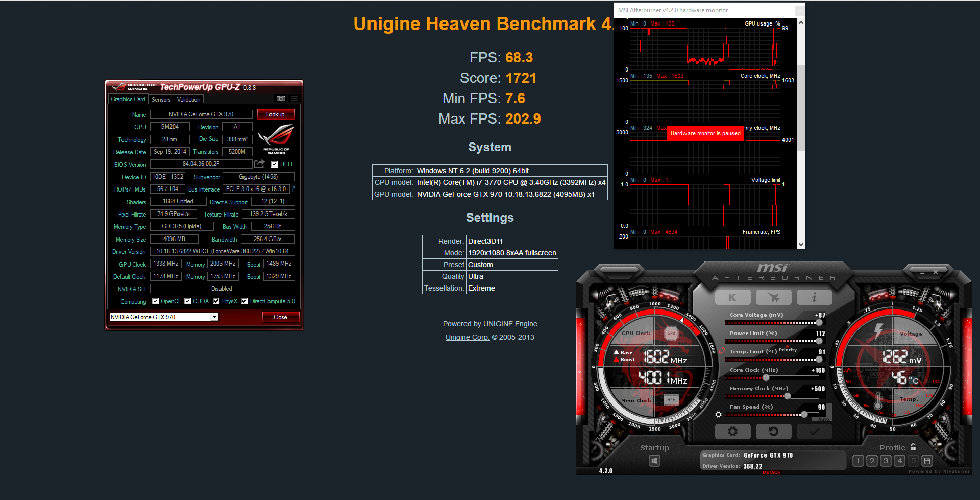The height and width of the screenshot is (500, 980).
Task: Click the Tessellation value 'Extreme'
Action: [x=481, y=288]
